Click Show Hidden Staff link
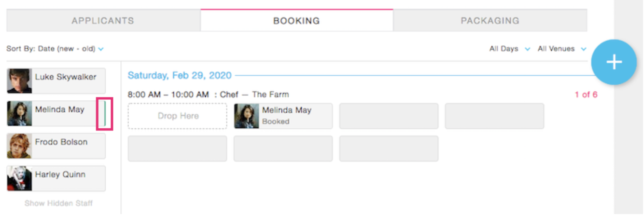The image size is (644, 215). click(58, 203)
